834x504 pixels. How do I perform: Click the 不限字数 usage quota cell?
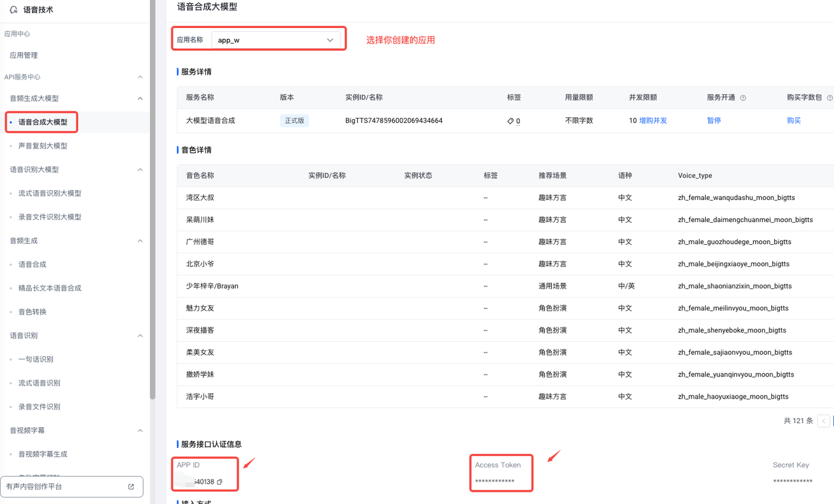coord(579,120)
